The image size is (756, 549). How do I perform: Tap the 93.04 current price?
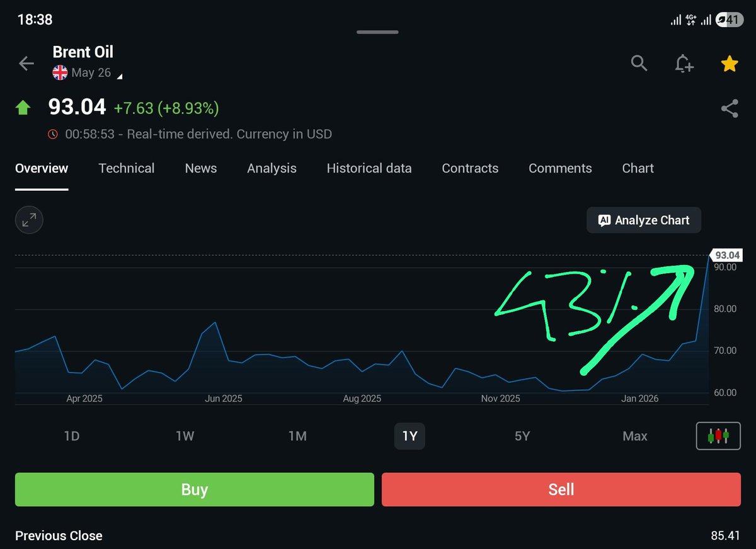(77, 107)
